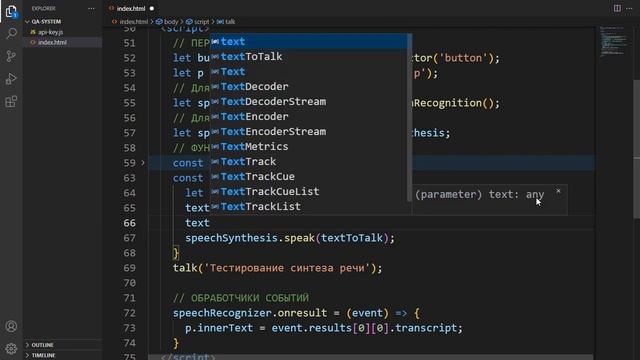Open the Source Control view
This screenshot has width=640, height=360.
(x=11, y=56)
